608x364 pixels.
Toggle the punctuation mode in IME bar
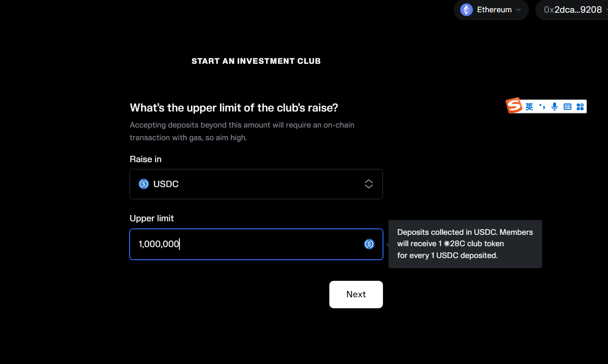[x=542, y=107]
